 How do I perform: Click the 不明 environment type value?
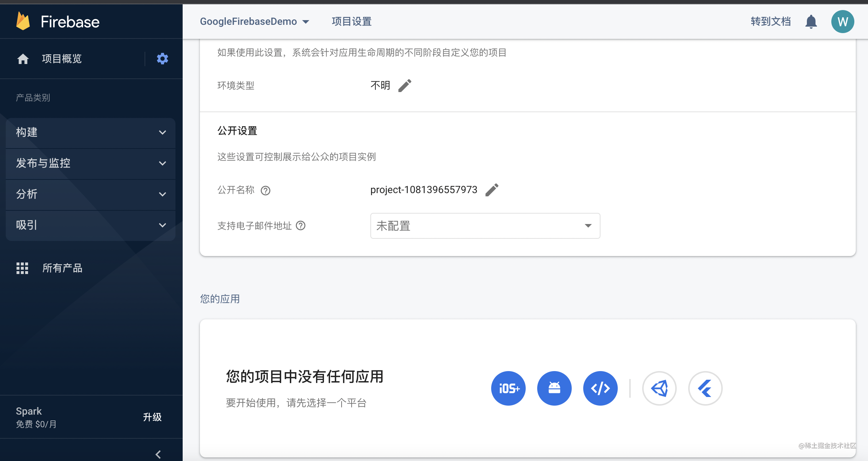point(380,86)
